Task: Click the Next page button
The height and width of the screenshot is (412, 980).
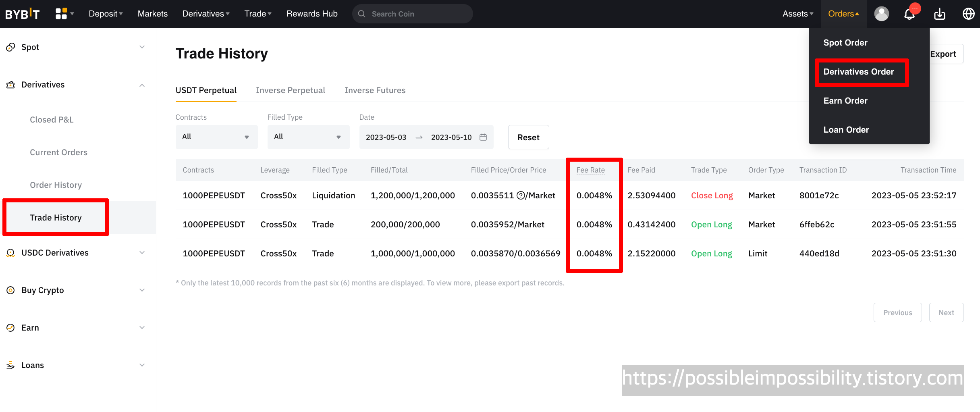Action: coord(946,312)
